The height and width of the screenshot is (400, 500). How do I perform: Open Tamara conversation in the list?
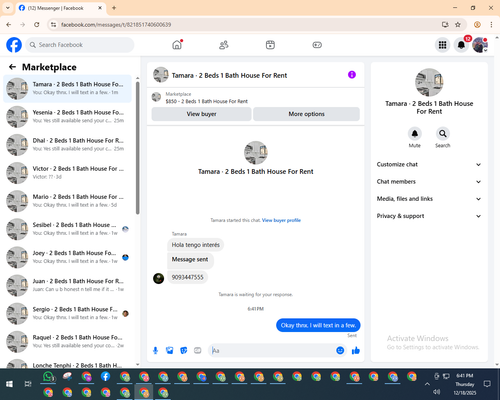click(67, 88)
